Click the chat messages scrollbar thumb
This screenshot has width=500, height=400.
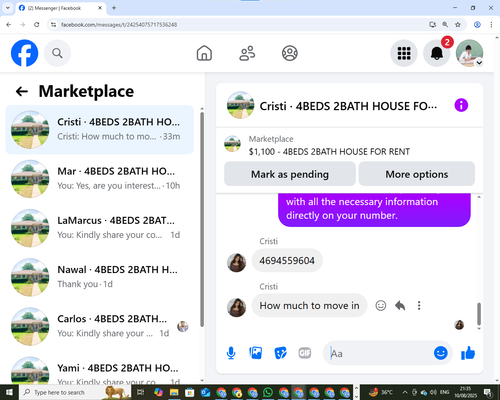point(479,313)
